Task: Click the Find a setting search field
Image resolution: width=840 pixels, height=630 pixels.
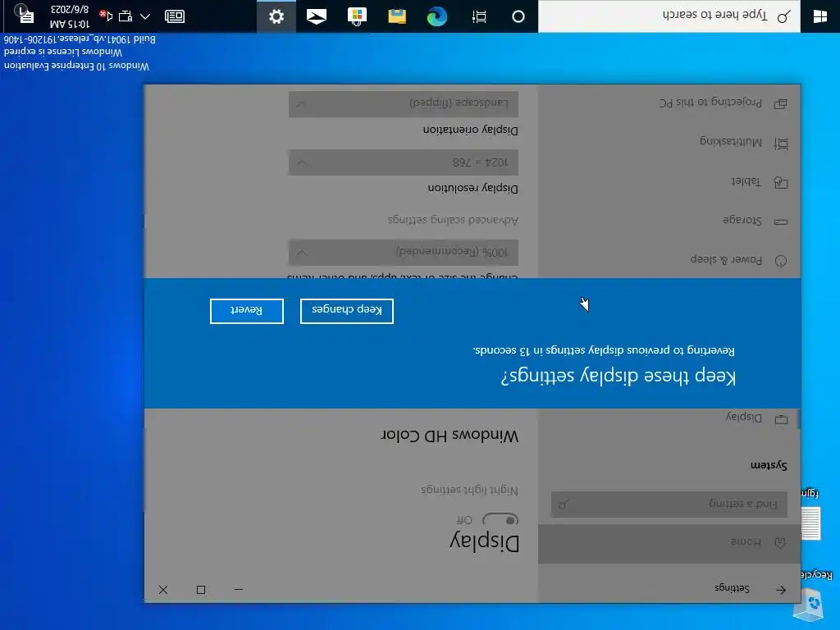Action: 669,504
